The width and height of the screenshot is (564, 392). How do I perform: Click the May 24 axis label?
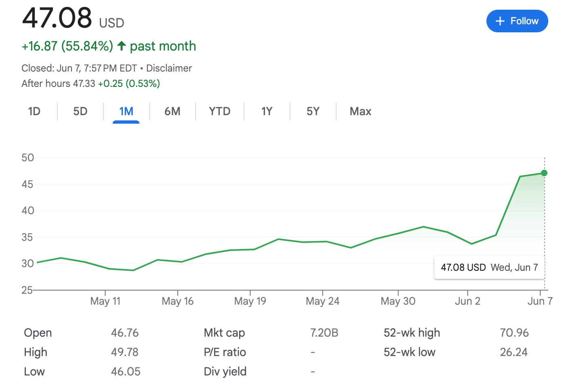coord(322,301)
